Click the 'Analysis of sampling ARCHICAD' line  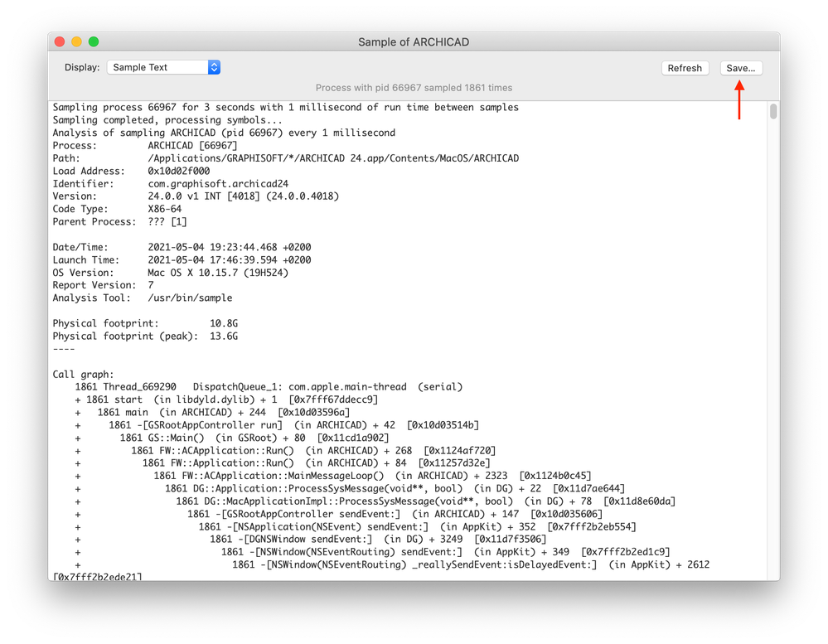pos(224,133)
